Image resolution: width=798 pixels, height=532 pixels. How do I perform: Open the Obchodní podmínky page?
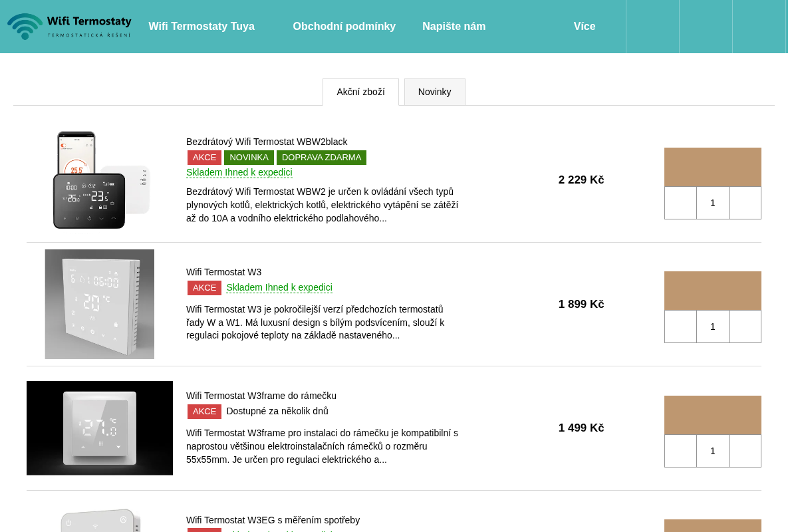click(x=344, y=27)
